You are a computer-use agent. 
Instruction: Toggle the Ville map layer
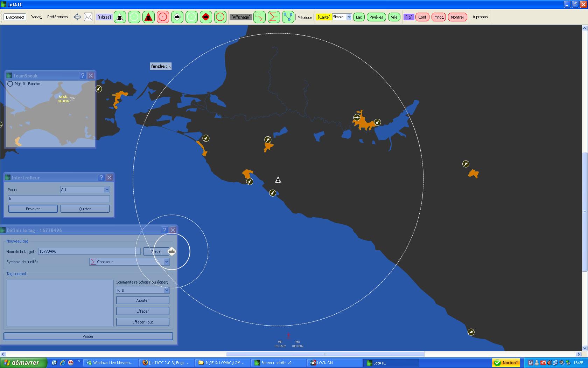[x=394, y=17]
